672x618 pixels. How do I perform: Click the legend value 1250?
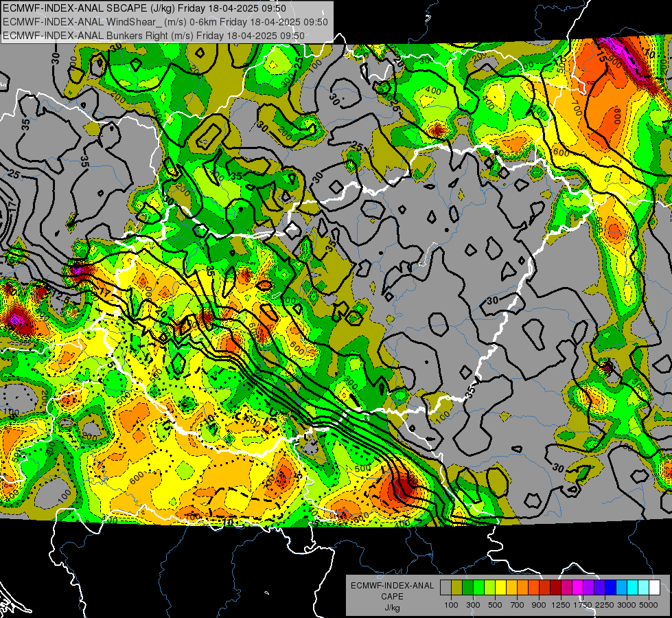click(x=561, y=605)
